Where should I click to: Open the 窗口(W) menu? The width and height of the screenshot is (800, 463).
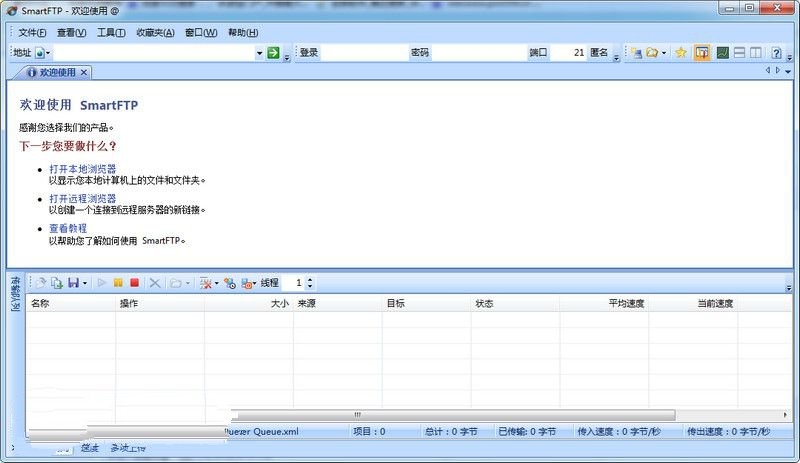pyautogui.click(x=201, y=33)
